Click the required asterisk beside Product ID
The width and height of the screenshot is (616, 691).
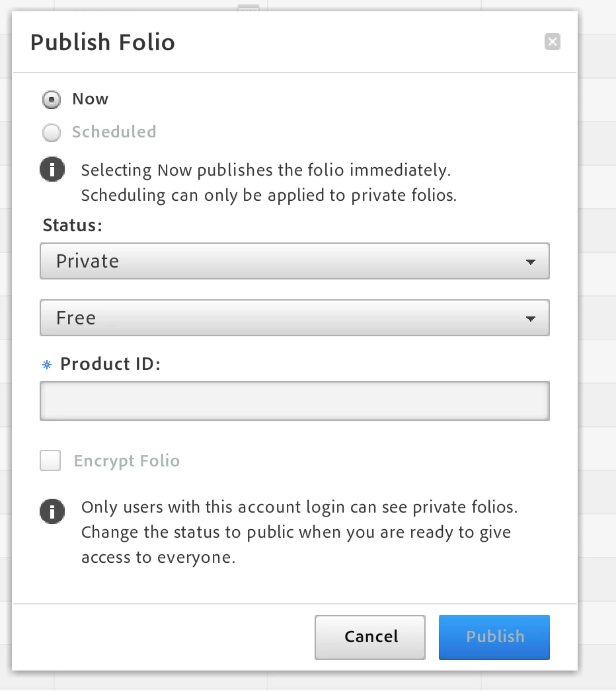click(47, 365)
